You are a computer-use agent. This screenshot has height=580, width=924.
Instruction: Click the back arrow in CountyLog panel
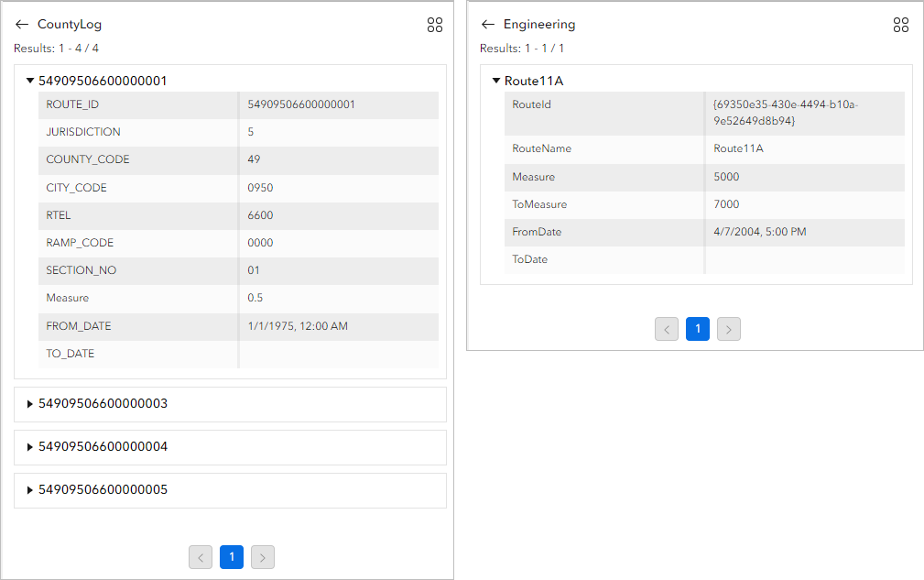click(x=22, y=25)
